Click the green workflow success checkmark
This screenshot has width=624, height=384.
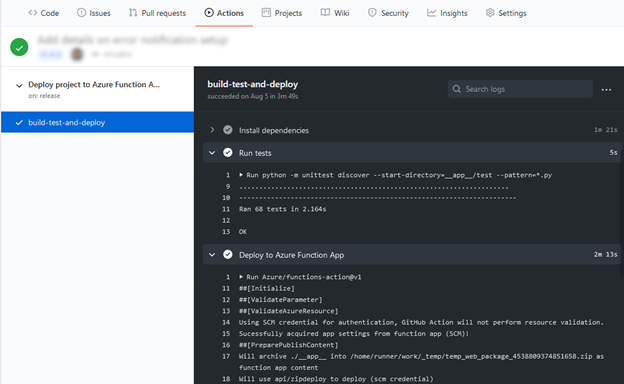(x=19, y=47)
